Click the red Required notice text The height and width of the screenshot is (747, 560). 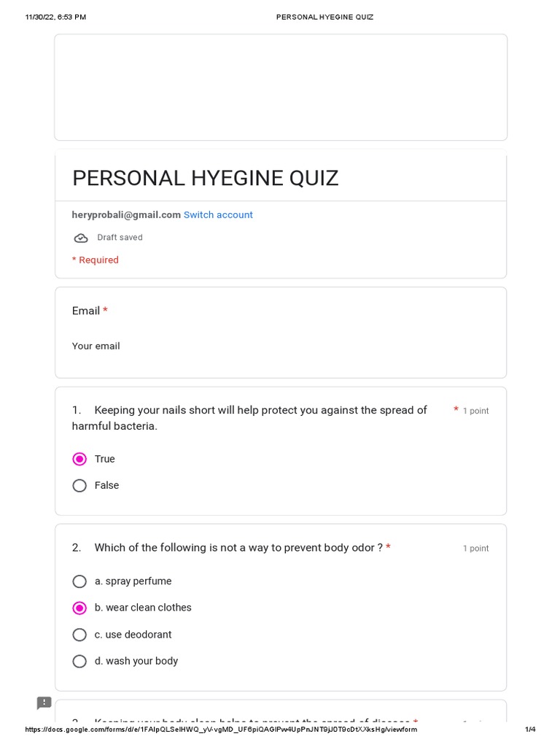(96, 260)
